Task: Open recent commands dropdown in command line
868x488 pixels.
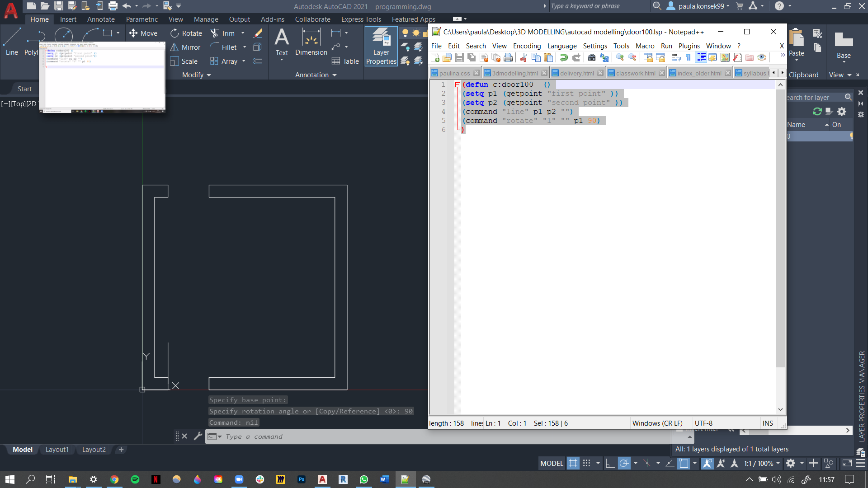Action: [x=214, y=436]
